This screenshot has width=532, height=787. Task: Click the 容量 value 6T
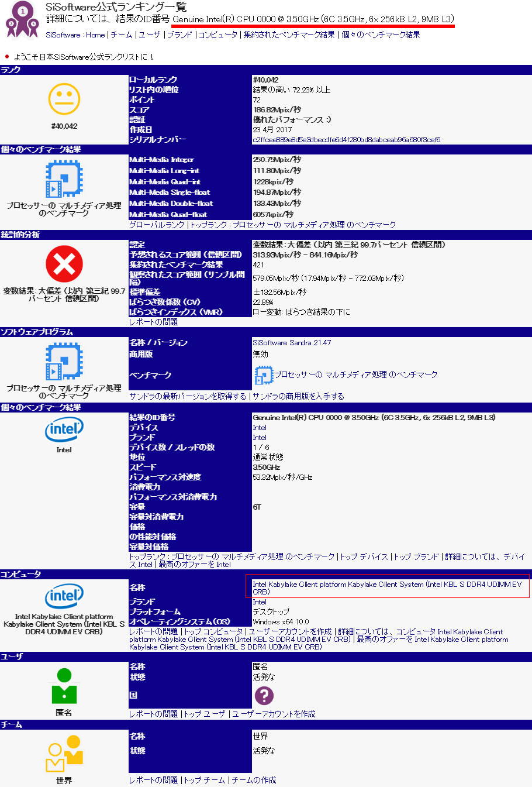point(257,507)
